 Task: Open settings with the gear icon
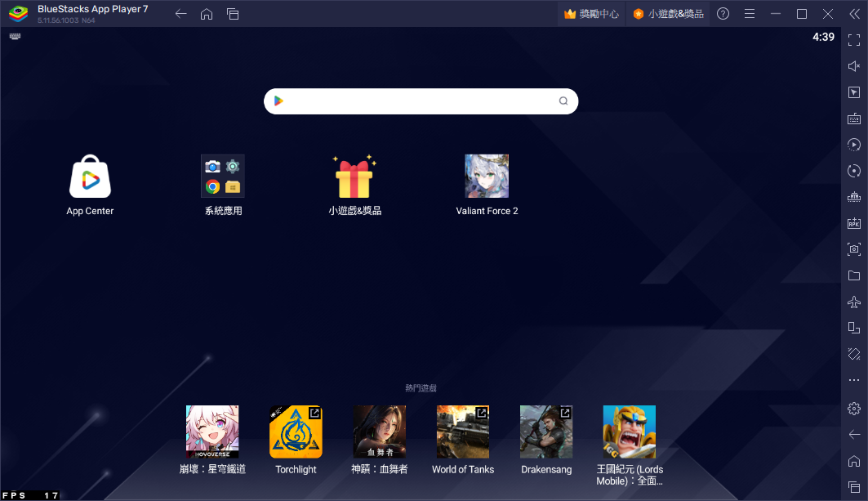[854, 409]
